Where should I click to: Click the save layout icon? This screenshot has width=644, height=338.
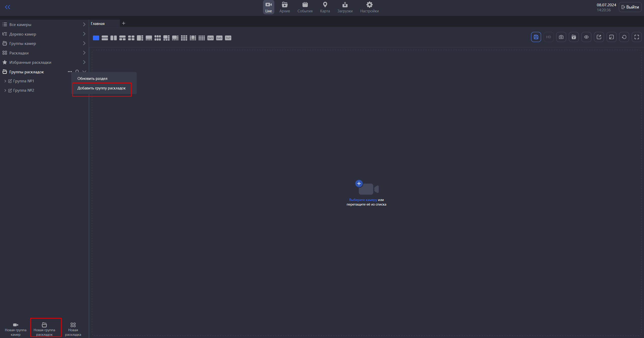536,37
